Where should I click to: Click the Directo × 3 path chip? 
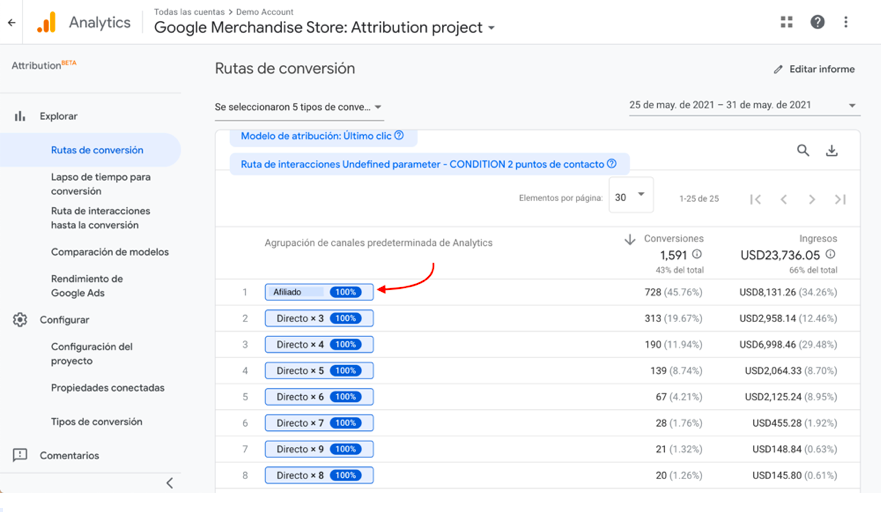319,318
